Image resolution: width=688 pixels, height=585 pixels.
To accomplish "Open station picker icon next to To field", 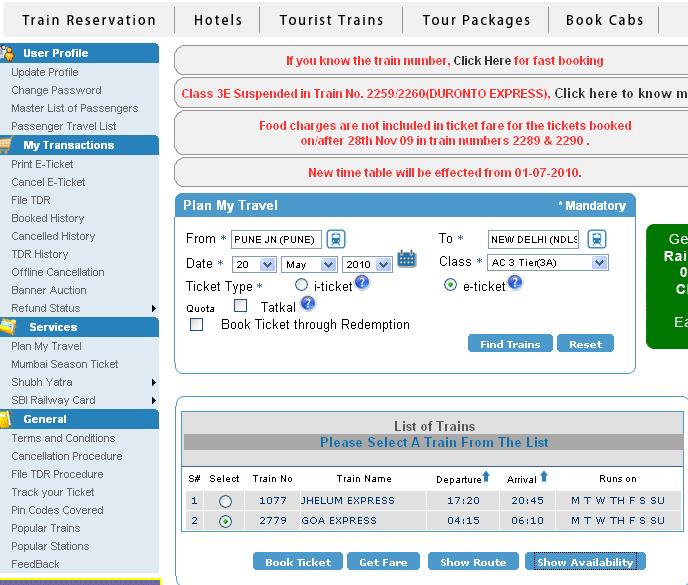I will (x=597, y=239).
